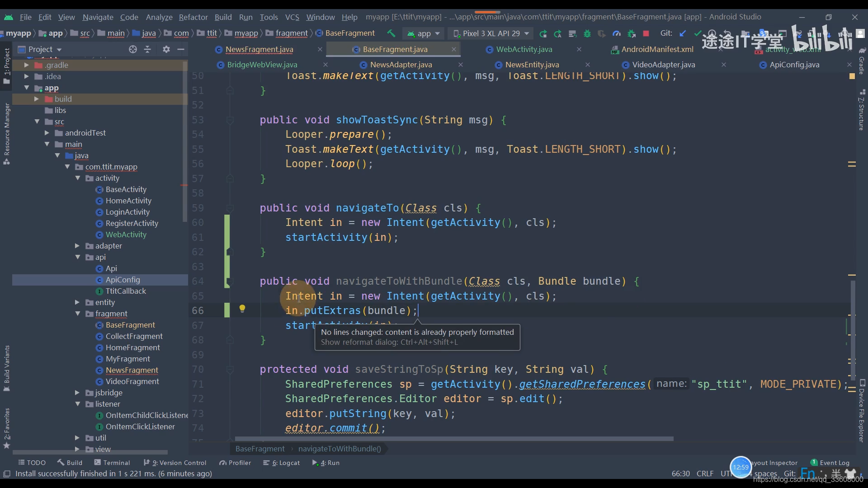Open the File menu
Screen dimensions: 868x488
[26, 17]
